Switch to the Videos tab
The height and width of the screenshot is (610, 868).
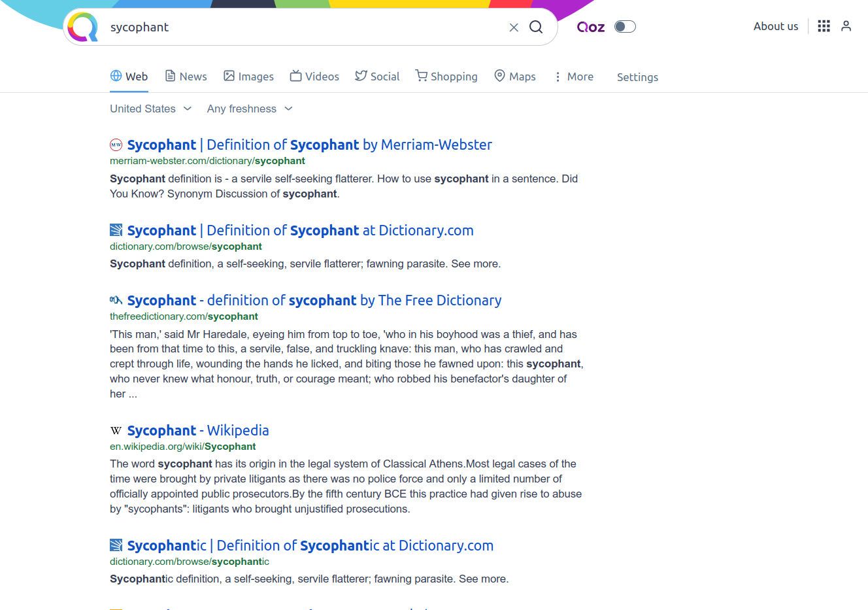coord(314,76)
